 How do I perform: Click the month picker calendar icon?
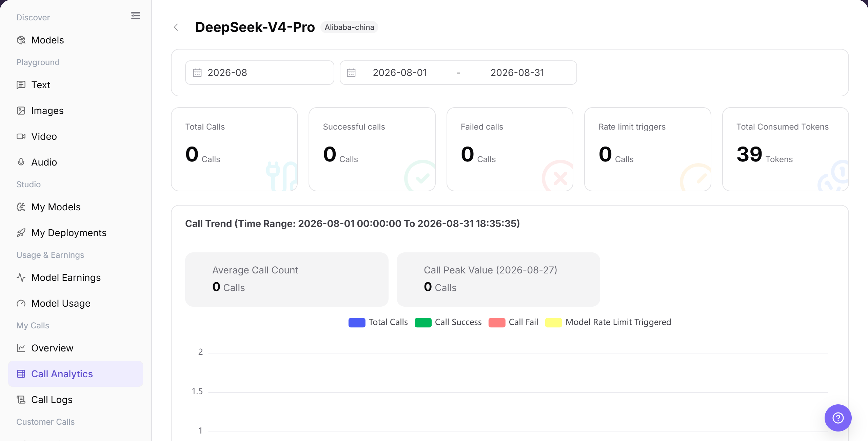197,73
